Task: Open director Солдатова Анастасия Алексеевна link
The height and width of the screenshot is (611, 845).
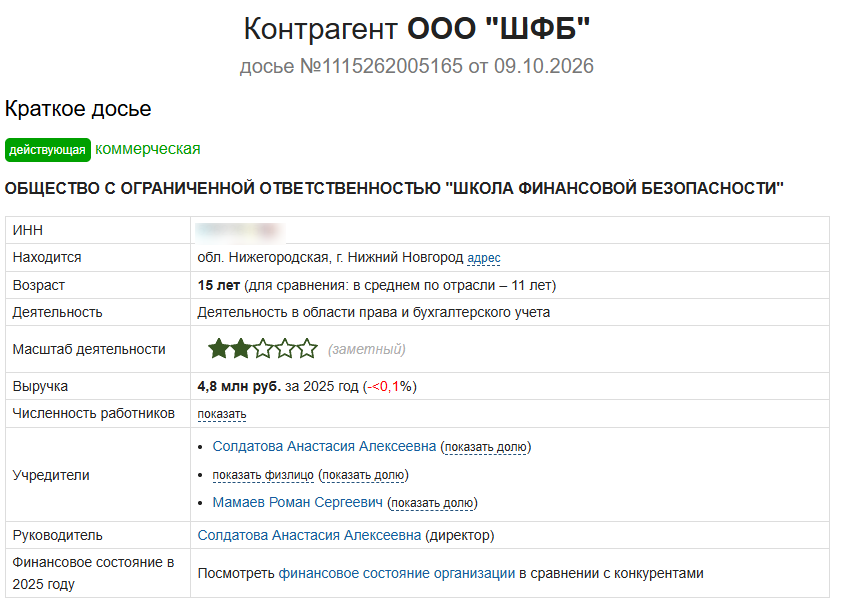Action: 309,536
